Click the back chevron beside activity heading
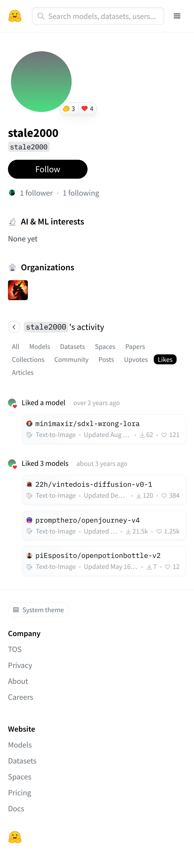 click(14, 327)
